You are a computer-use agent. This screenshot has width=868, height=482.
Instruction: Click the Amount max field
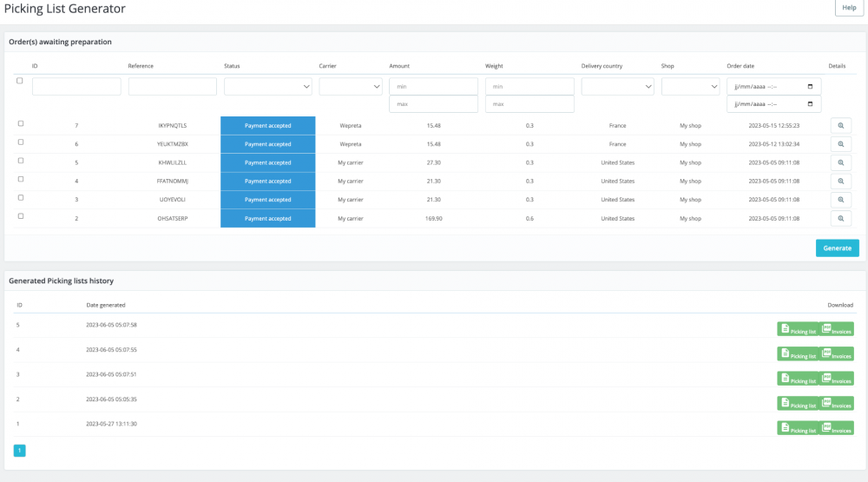[433, 104]
